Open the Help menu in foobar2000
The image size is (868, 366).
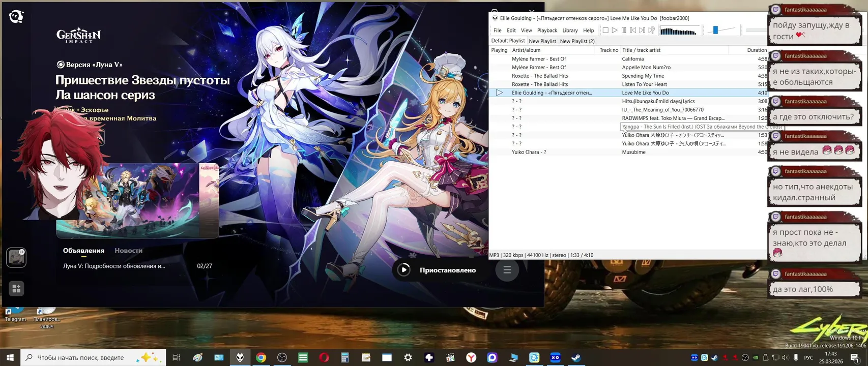(589, 30)
